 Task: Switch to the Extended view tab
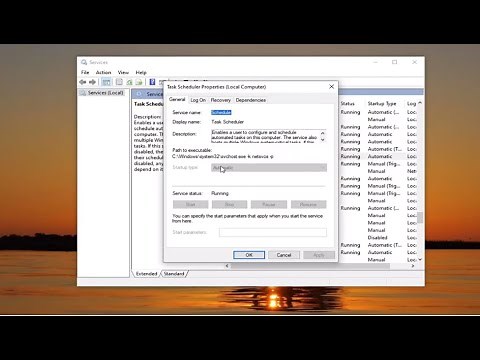click(146, 274)
